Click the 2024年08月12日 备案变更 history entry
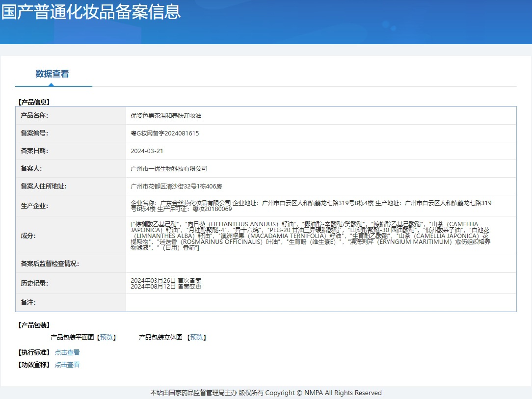The width and height of the screenshot is (532, 399). tap(166, 287)
